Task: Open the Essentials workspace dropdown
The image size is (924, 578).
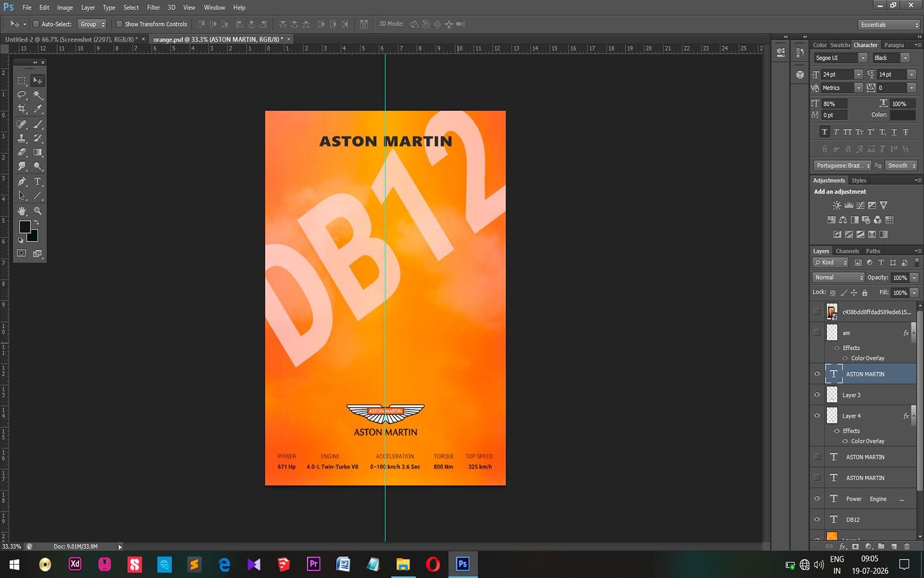Action: pyautogui.click(x=889, y=25)
